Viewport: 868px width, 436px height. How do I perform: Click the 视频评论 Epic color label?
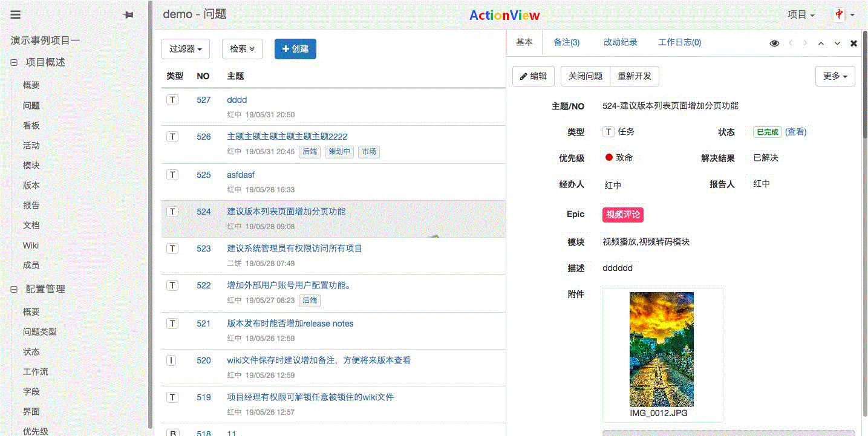click(x=622, y=215)
